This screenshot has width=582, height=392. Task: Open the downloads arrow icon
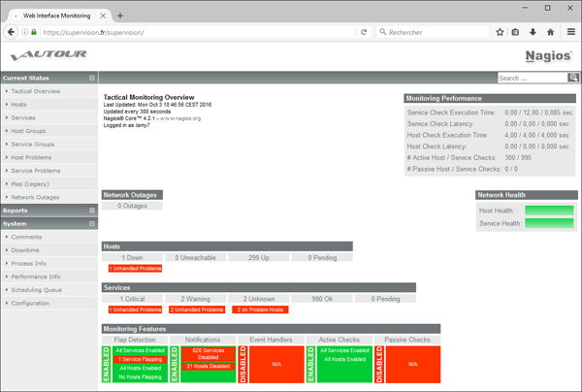point(533,32)
